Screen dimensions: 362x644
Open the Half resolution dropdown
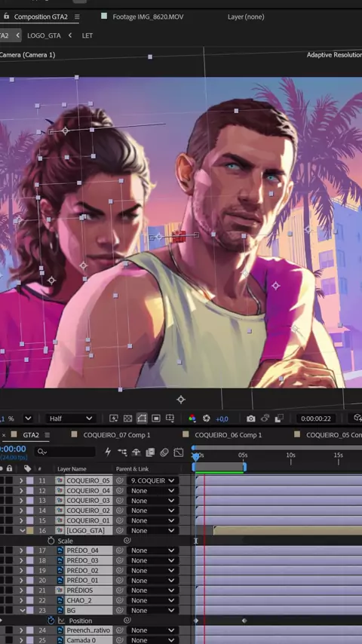click(x=71, y=419)
